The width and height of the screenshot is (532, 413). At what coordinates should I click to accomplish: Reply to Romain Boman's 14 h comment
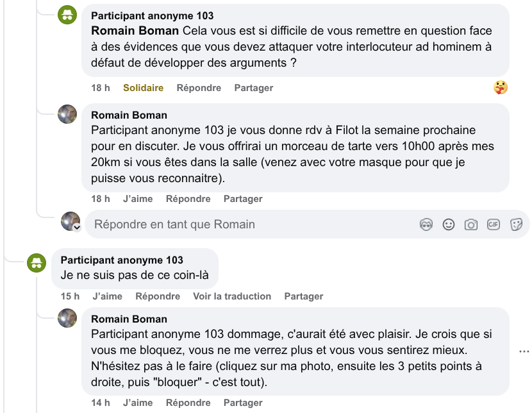click(188, 403)
